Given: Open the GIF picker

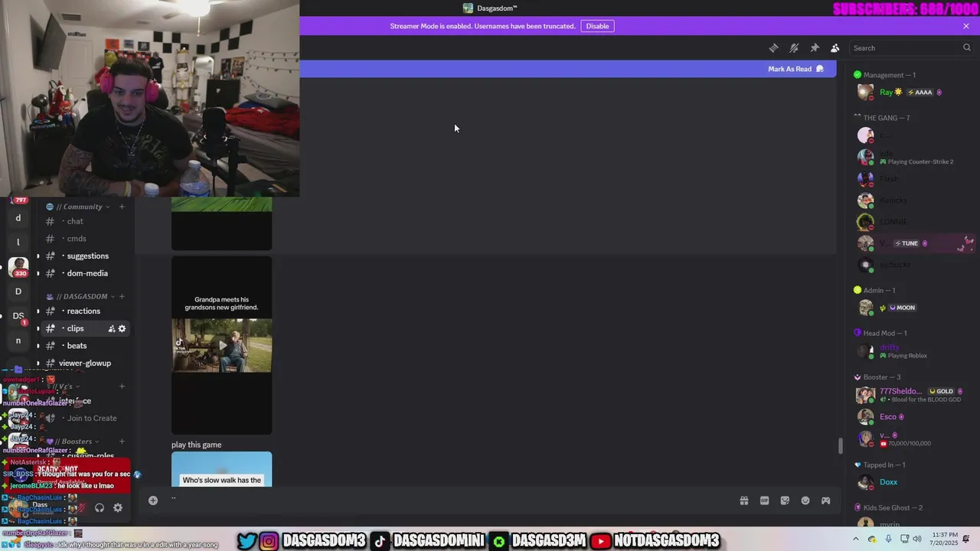Looking at the screenshot, I should click(x=764, y=500).
